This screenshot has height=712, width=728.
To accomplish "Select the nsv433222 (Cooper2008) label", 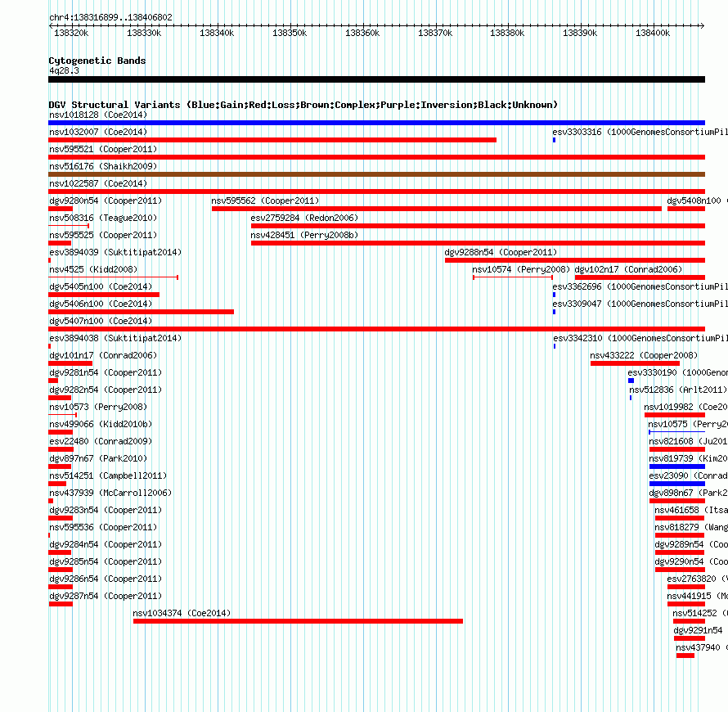I will click(644, 355).
